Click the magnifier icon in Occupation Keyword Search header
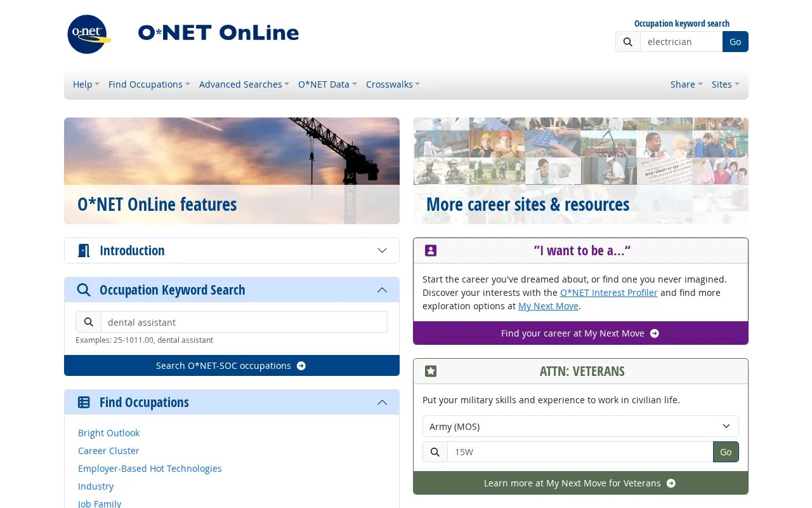The image size is (812, 508). coord(84,290)
